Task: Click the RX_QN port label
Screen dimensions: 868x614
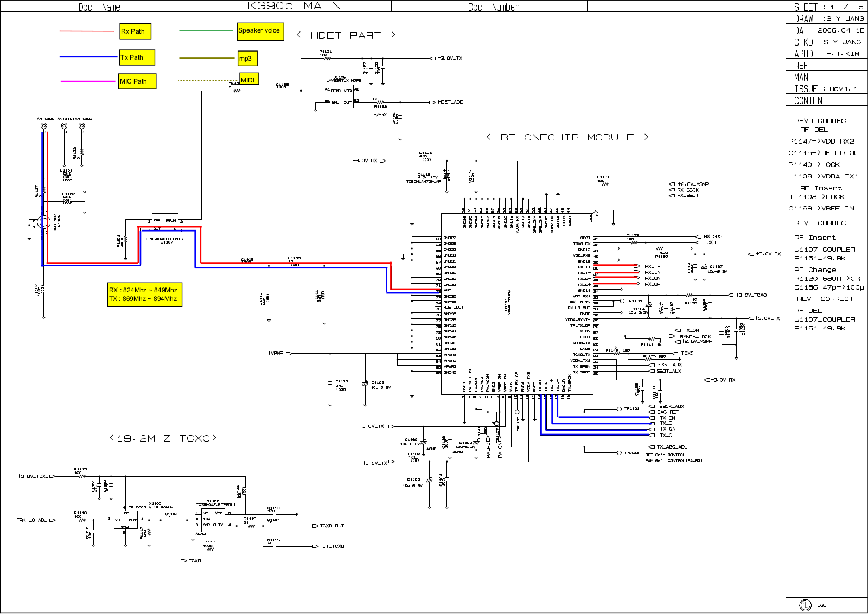Action: (x=652, y=278)
